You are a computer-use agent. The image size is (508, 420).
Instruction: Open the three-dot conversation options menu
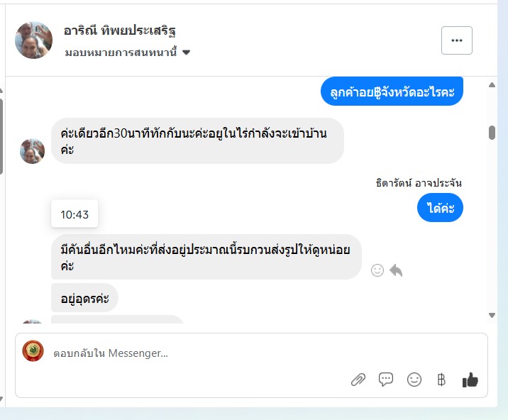pos(456,40)
